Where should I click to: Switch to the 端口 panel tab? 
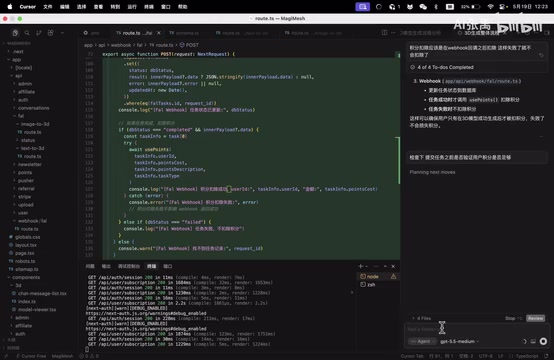167,266
